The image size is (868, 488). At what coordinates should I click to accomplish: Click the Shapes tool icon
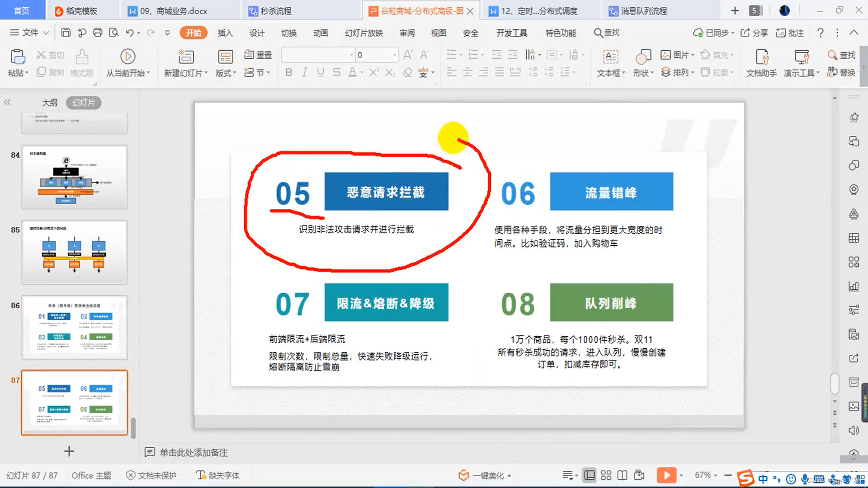(x=643, y=57)
